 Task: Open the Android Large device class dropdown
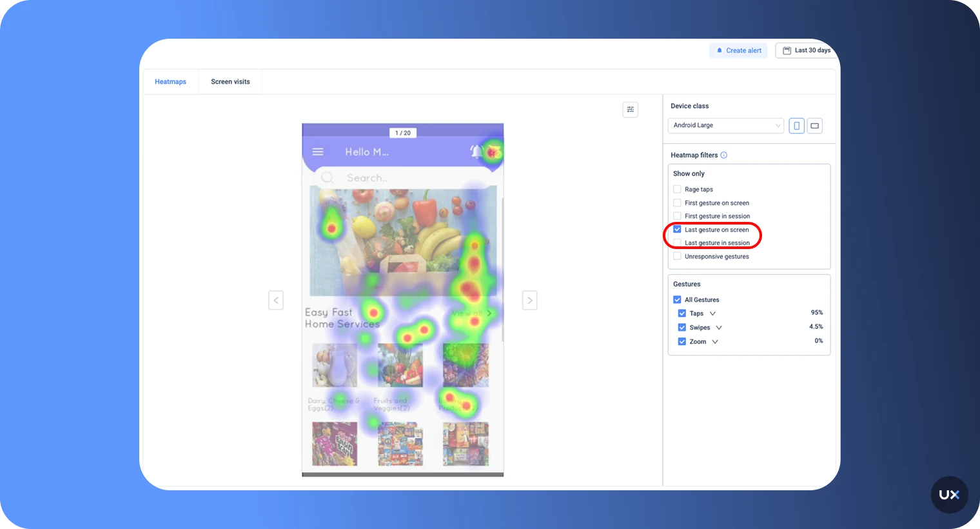pyautogui.click(x=726, y=125)
